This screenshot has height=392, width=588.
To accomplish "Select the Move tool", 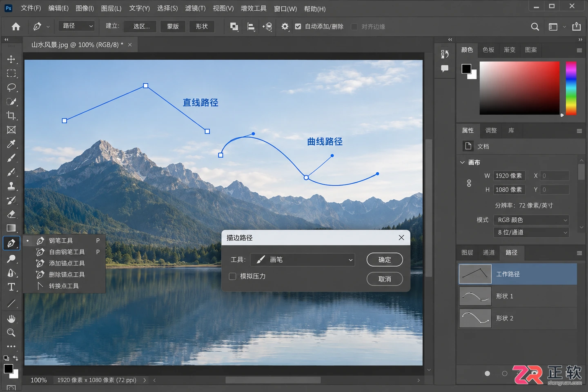I will point(11,59).
